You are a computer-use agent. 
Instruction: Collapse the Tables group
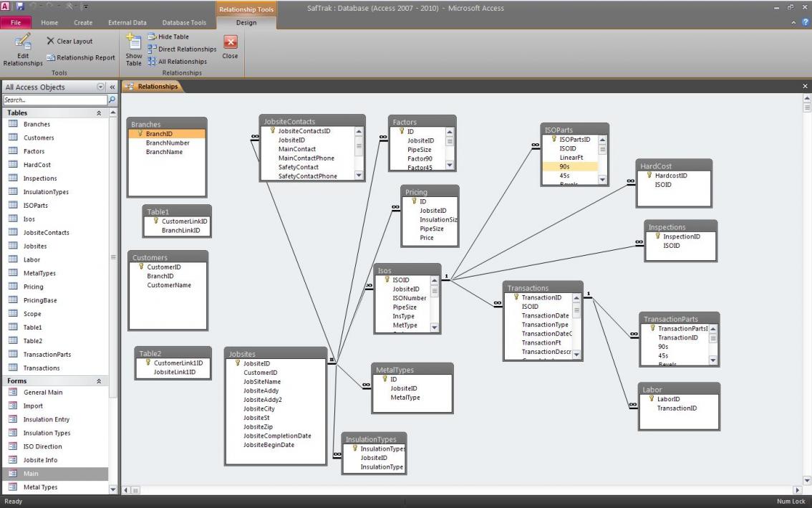tap(98, 113)
